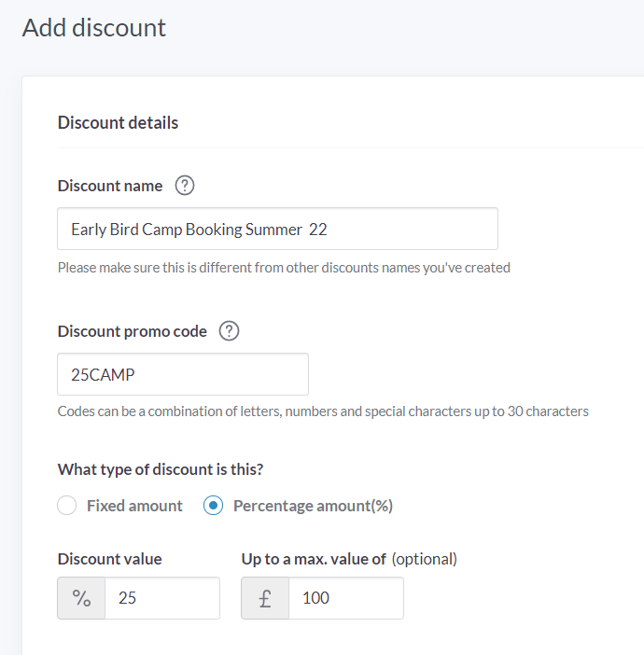
Task: Select the Percentage amount radio button
Action: coord(214,506)
